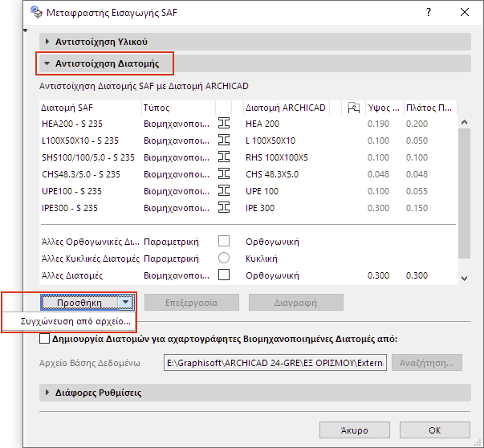Click the profile icon in IPE300 row

coord(224,207)
